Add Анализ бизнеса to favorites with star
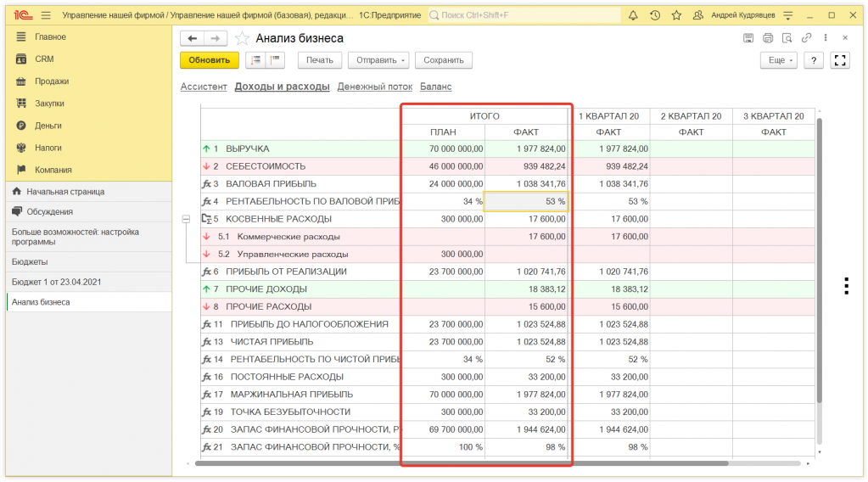Screen dimensions: 868x482 pos(242,38)
